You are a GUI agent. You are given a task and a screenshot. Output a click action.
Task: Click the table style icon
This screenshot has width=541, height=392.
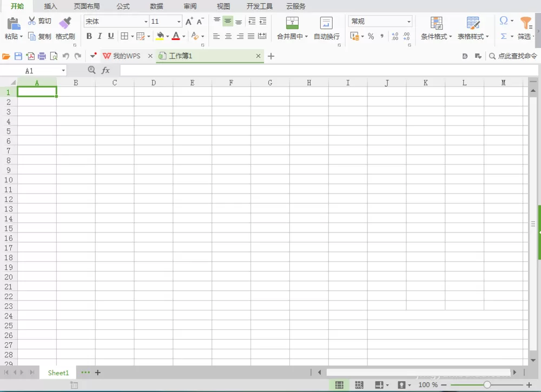[473, 23]
